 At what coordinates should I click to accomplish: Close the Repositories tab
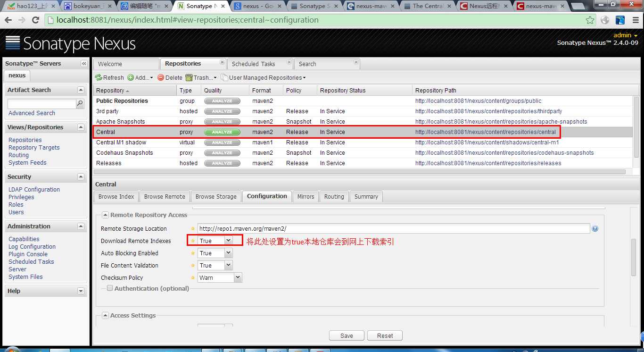(x=222, y=62)
